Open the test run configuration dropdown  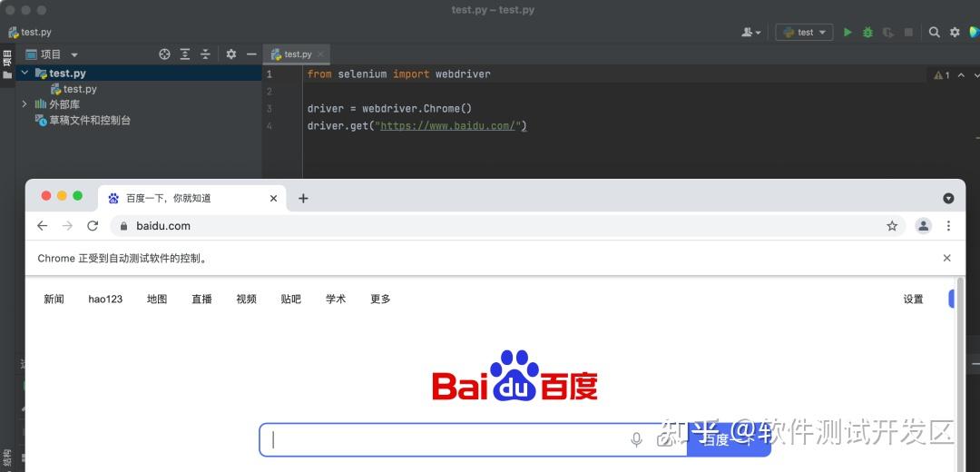coord(804,32)
